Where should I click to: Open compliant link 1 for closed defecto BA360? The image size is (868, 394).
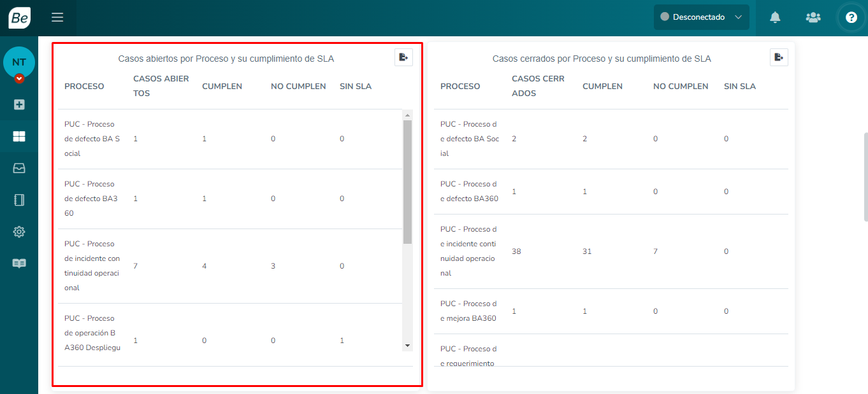click(x=584, y=192)
